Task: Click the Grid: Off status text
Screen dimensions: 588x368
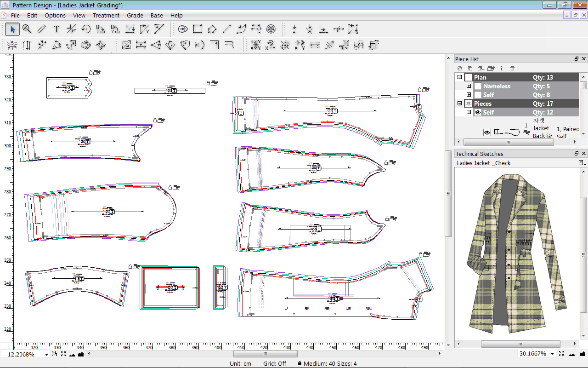Action: coord(275,363)
